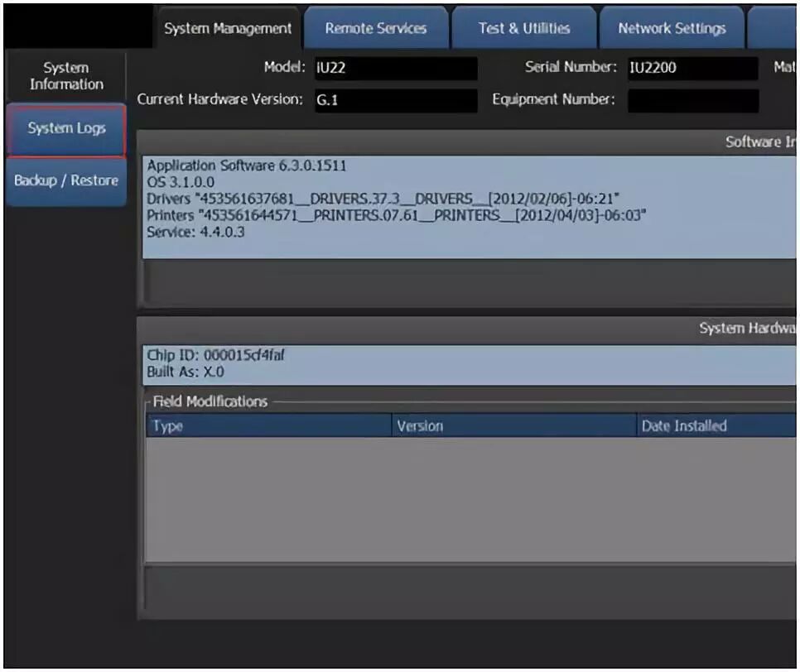Sort by the Date Installed column header
800x672 pixels.
click(x=716, y=425)
